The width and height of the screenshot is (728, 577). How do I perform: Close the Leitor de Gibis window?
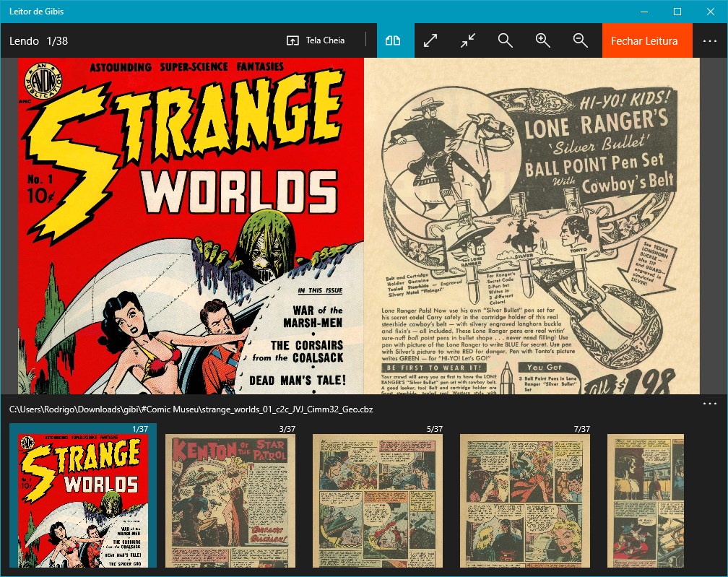click(711, 12)
